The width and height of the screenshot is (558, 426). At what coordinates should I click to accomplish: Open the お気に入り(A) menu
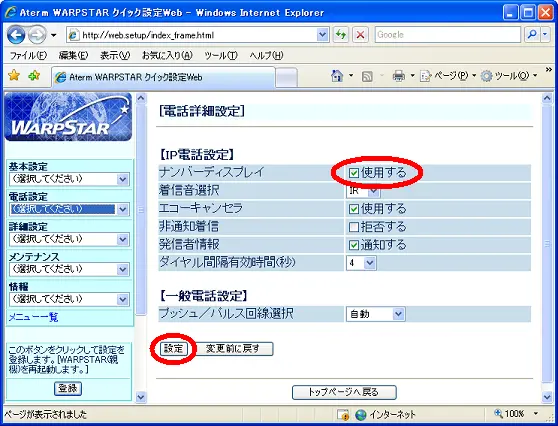point(167,56)
